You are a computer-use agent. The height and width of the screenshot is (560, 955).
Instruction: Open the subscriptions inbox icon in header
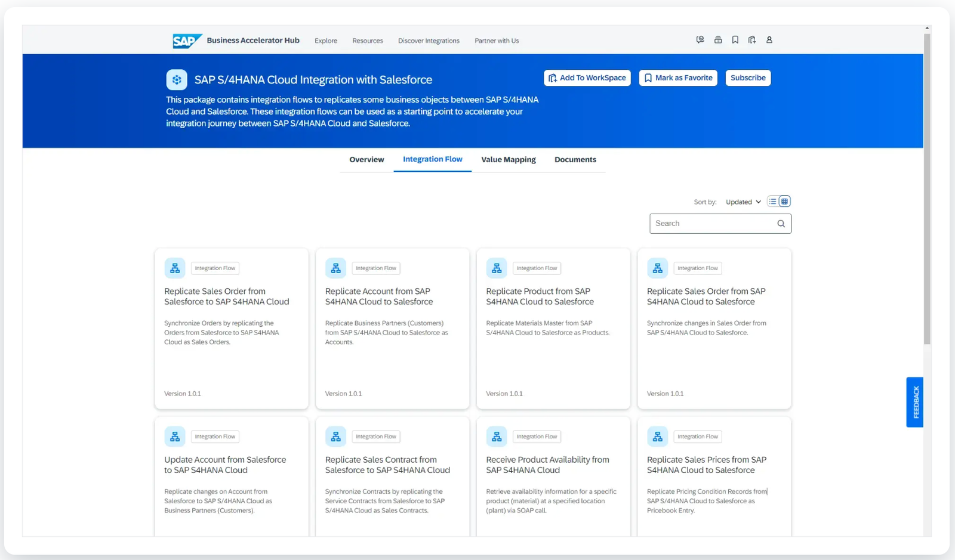point(718,40)
